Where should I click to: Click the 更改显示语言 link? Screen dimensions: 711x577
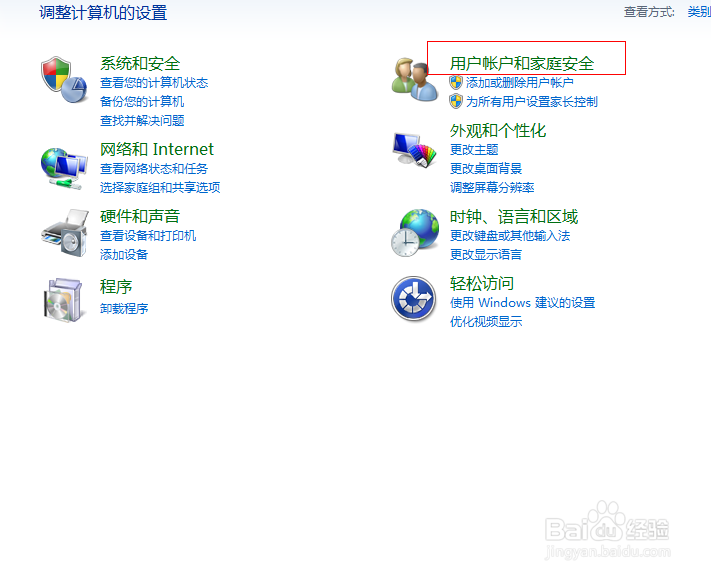[x=486, y=255]
